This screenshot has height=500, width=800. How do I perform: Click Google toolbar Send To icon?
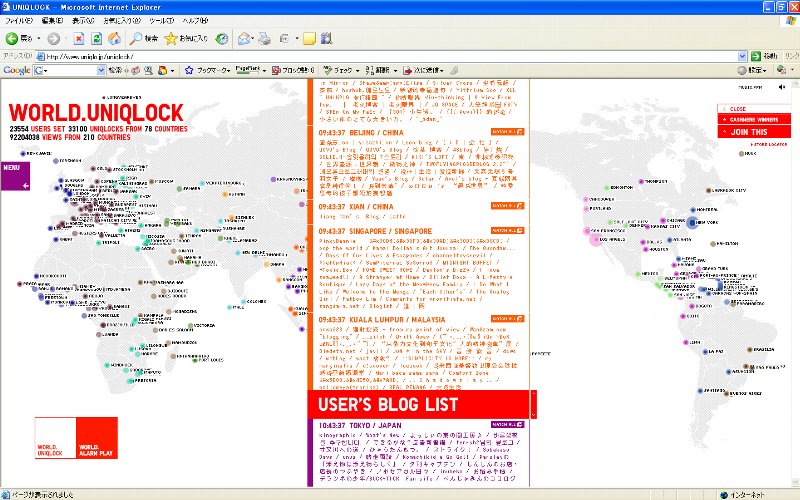coord(407,70)
